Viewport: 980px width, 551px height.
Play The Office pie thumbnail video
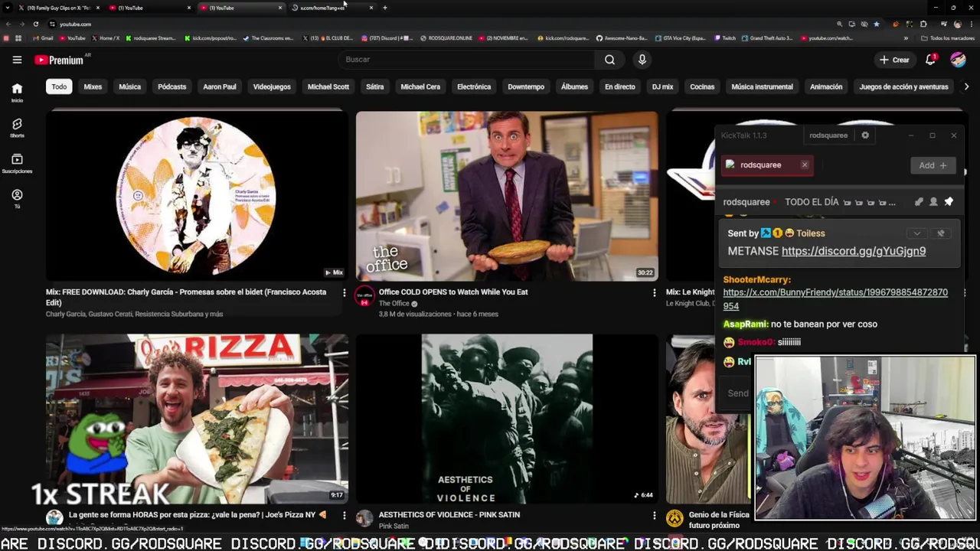pos(507,196)
